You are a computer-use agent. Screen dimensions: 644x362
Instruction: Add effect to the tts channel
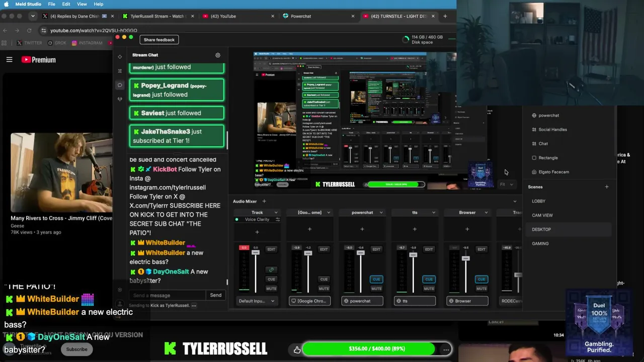pyautogui.click(x=415, y=229)
